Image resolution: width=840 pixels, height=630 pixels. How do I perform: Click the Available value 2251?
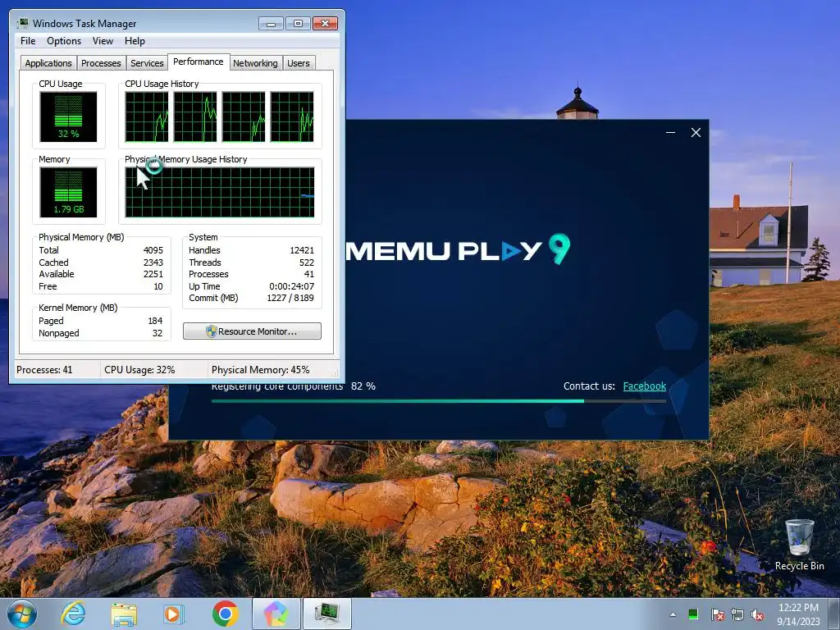[153, 274]
